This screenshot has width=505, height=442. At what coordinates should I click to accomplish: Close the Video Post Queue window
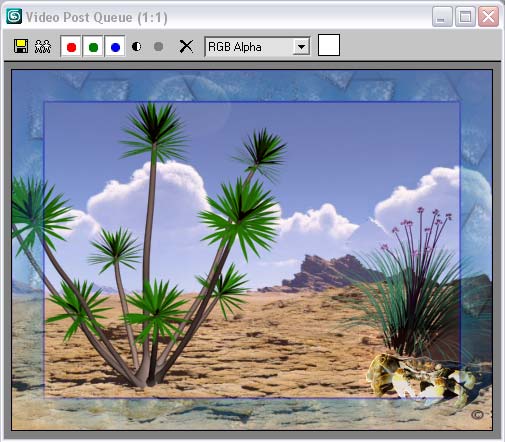488,16
